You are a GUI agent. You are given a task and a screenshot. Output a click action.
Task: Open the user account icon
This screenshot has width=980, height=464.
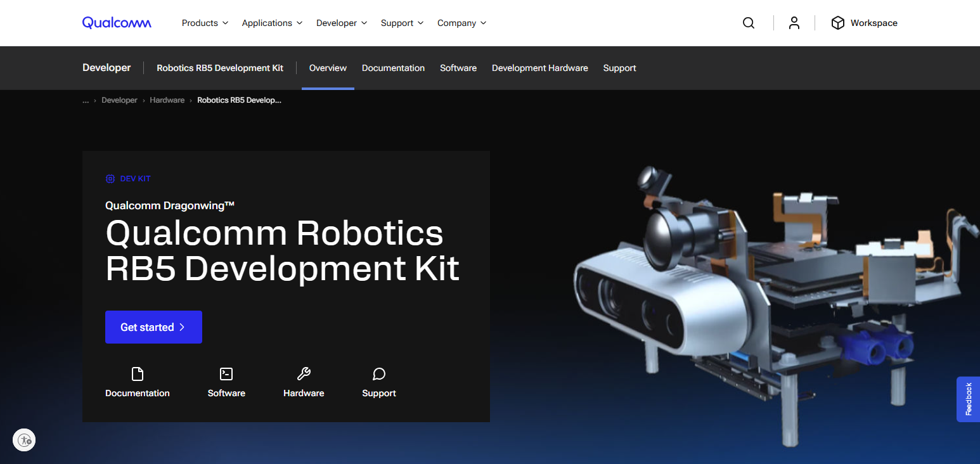coord(794,23)
